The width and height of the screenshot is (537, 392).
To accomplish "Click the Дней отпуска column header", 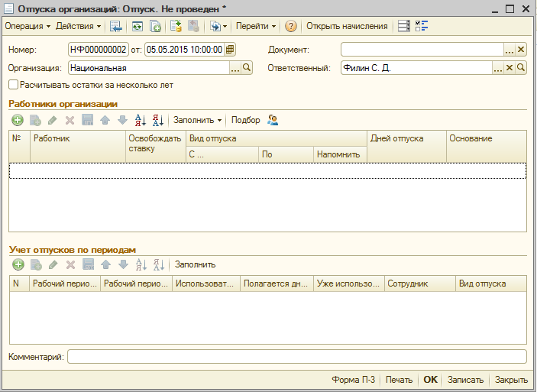I will click(406, 146).
